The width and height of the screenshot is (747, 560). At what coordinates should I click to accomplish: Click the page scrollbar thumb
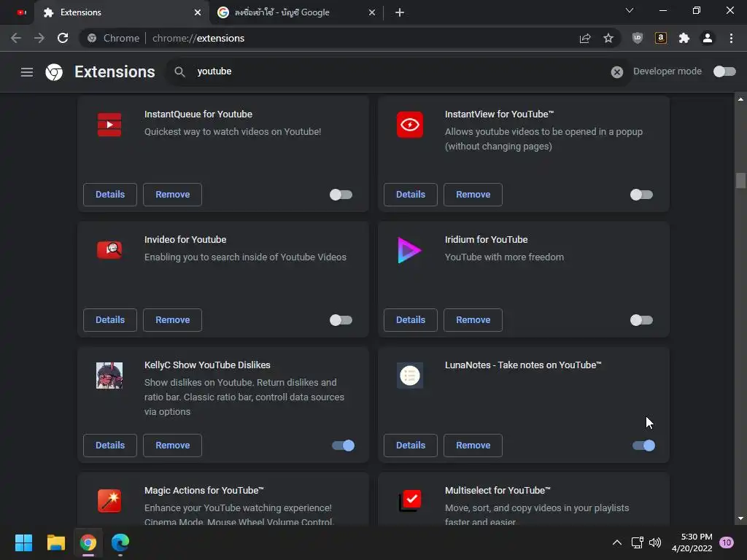[x=740, y=181]
